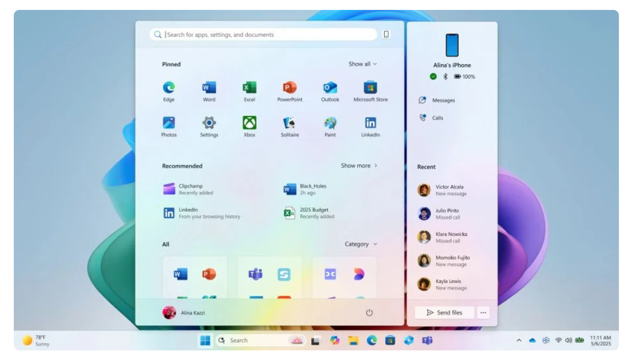Screen dimensions: 644x361
Task: Open LinkedIn from browsing history recommendation
Action: [201, 213]
